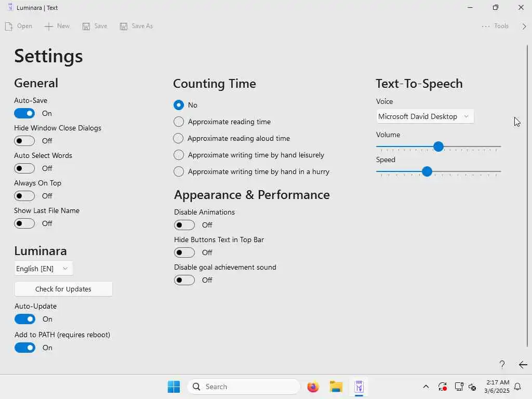Open the notifications bell icon
Screen dimensions: 532x399
pos(518,387)
